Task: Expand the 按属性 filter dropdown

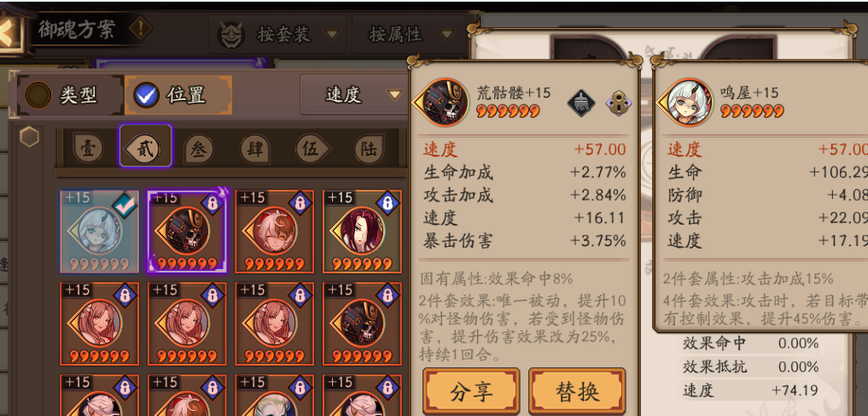Action: click(409, 34)
